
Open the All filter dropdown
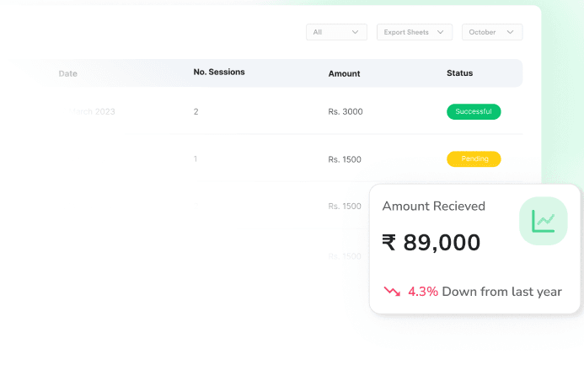336,32
